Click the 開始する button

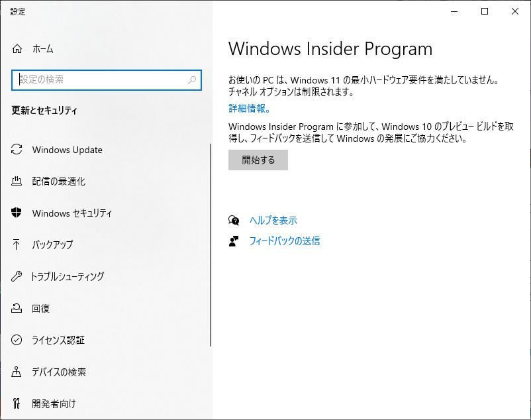coord(258,160)
